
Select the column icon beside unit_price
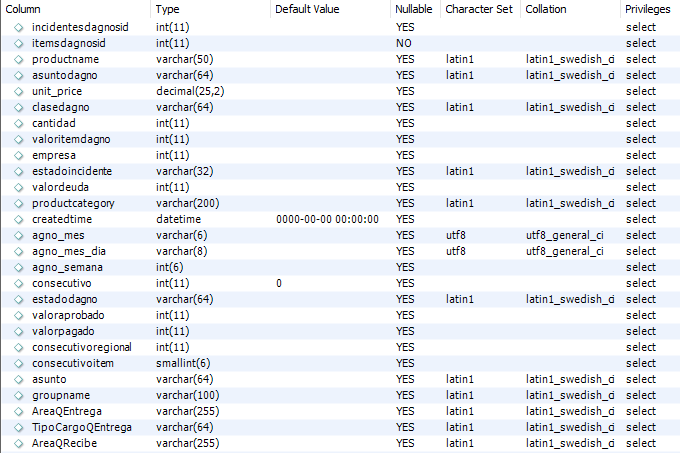tap(18, 91)
